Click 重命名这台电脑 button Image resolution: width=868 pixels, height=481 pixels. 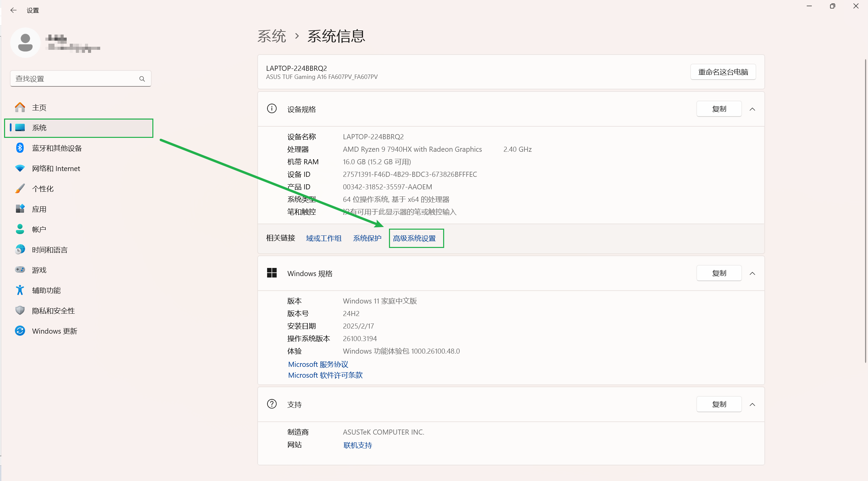(723, 72)
